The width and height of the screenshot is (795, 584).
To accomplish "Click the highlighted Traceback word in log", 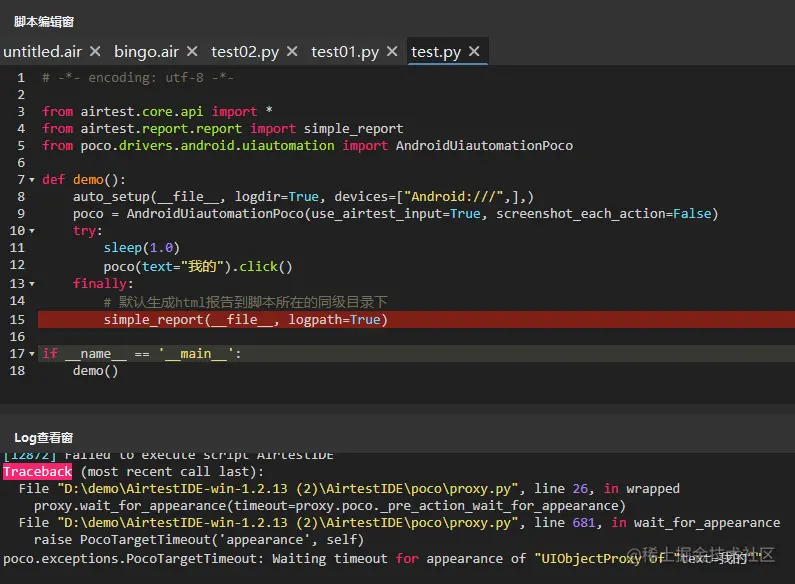I will pos(38,472).
